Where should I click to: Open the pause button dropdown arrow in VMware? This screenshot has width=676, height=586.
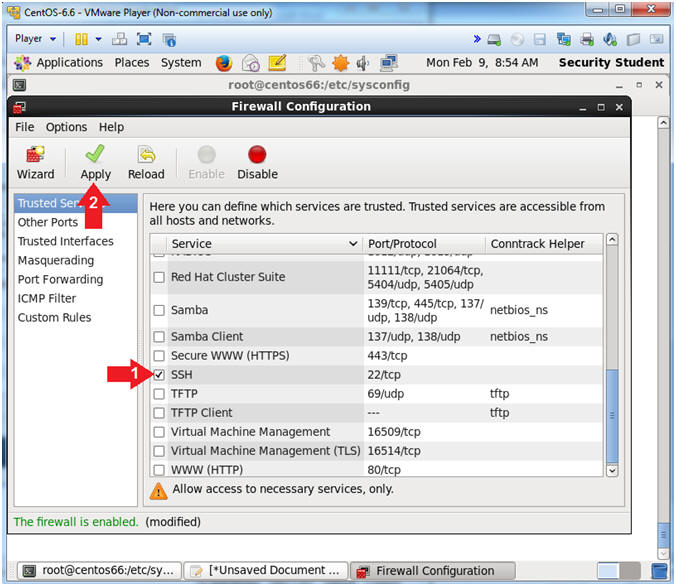click(99, 39)
